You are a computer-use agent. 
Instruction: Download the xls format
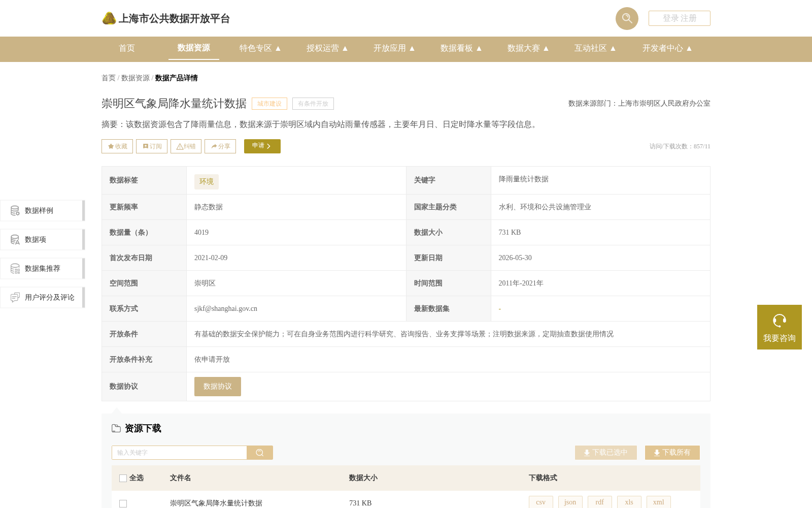pos(629,502)
